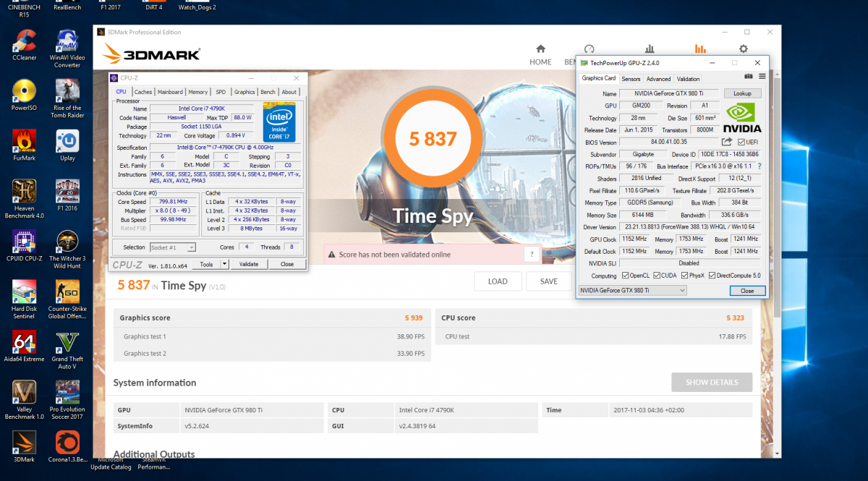Screen dimensions: 868x481
Task: Click the Bus Interface question mark in GPU-Z
Action: pyautogui.click(x=759, y=166)
